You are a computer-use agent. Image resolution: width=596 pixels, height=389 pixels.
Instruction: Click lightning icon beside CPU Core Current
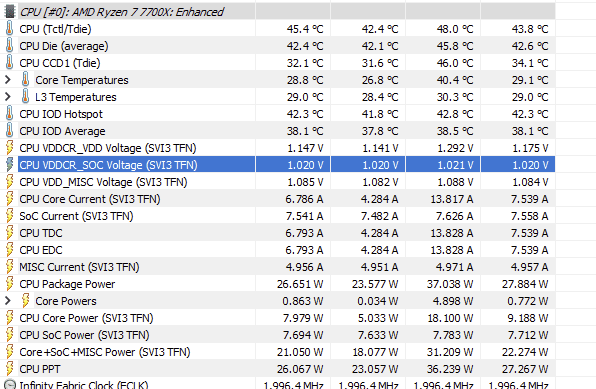pyautogui.click(x=10, y=199)
